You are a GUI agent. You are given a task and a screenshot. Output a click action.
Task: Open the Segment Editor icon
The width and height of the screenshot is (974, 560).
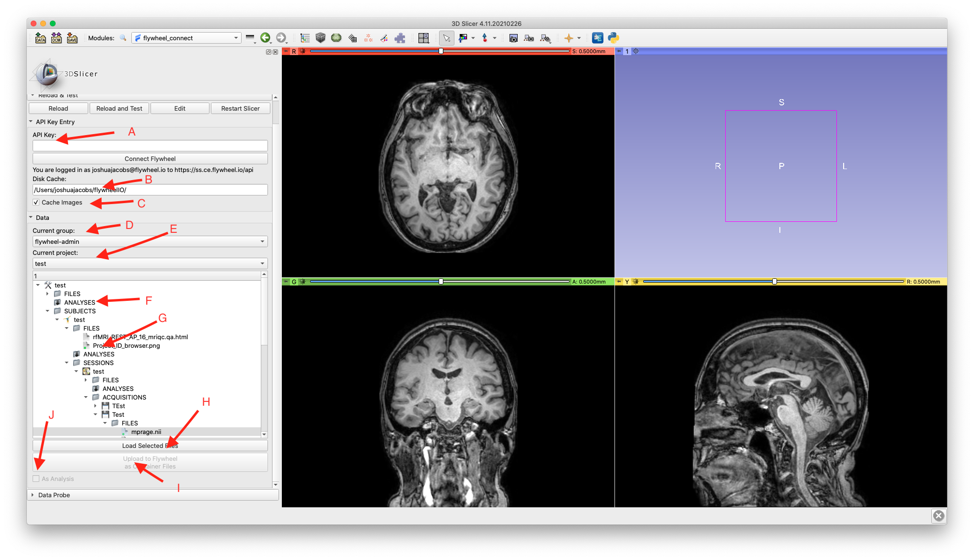[384, 38]
